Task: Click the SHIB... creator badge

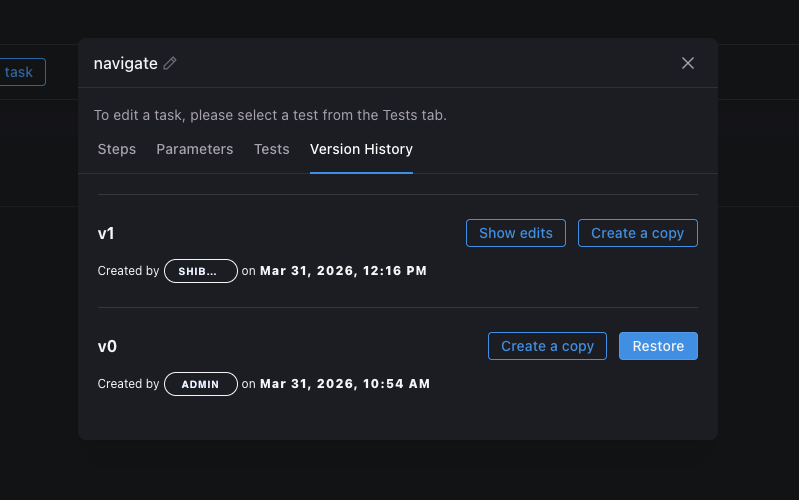Action: pos(201,271)
